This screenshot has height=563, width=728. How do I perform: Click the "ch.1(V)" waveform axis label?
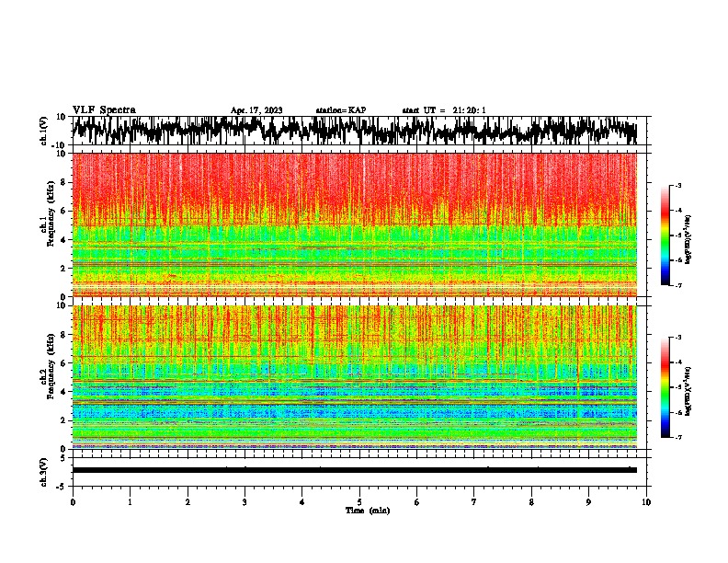[44, 131]
